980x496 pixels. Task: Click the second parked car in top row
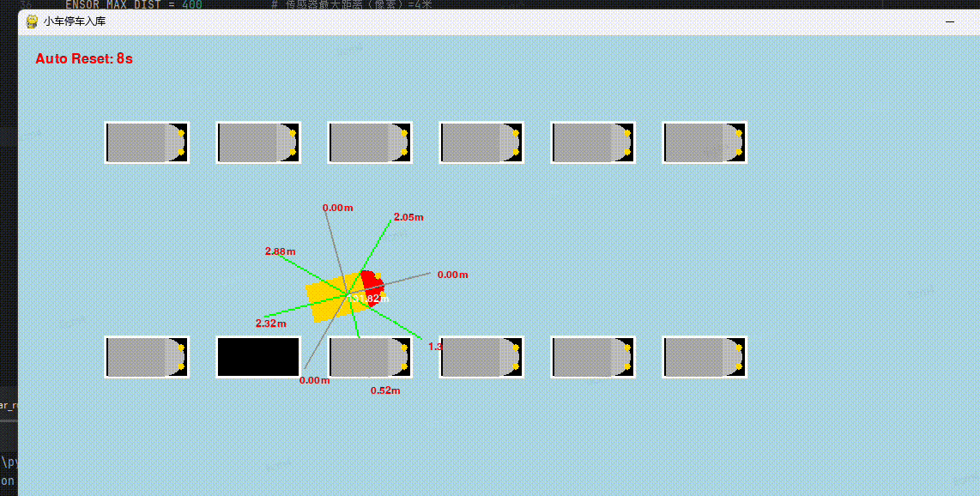click(259, 142)
